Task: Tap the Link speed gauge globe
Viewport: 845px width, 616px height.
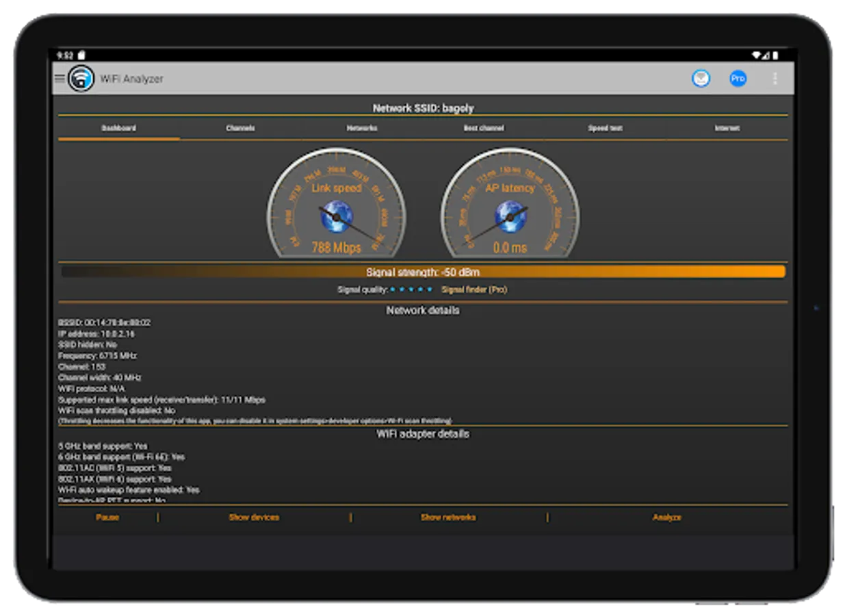Action: pos(336,216)
